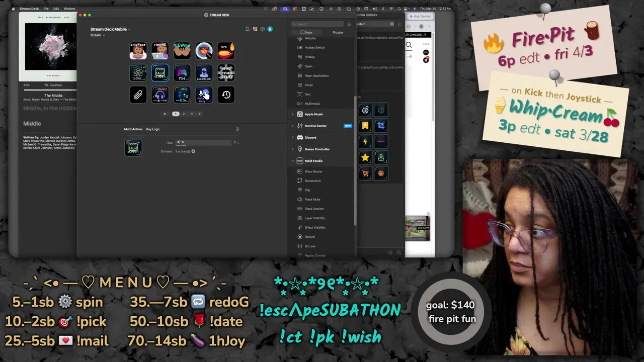Image resolution: width=644 pixels, height=362 pixels.
Task: Toggle actions list view icon
Action: coord(349,24)
